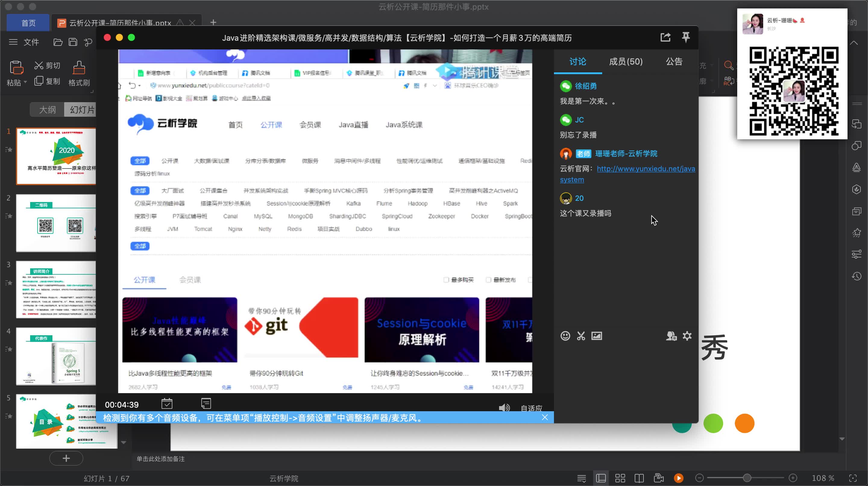
Task: Select slide 4 代表作 thumbnail
Action: pyautogui.click(x=56, y=356)
